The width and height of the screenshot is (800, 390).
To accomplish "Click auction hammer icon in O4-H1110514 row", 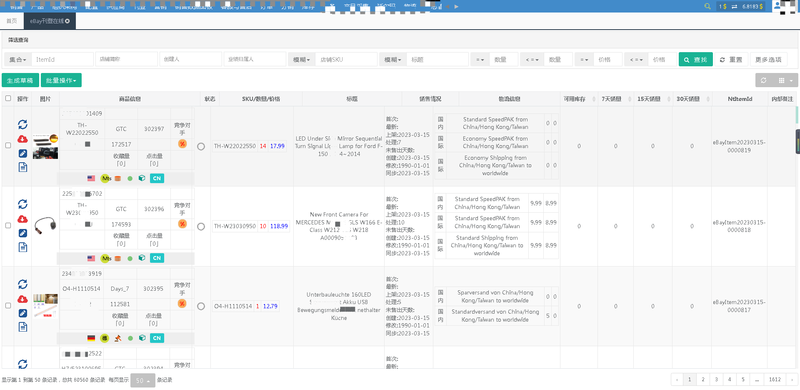I will point(118,338).
